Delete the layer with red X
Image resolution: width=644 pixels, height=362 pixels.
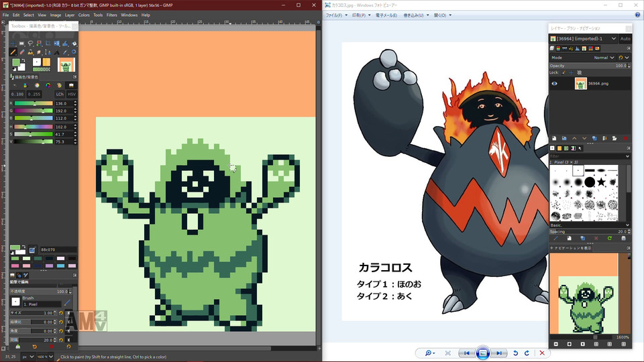click(x=625, y=138)
